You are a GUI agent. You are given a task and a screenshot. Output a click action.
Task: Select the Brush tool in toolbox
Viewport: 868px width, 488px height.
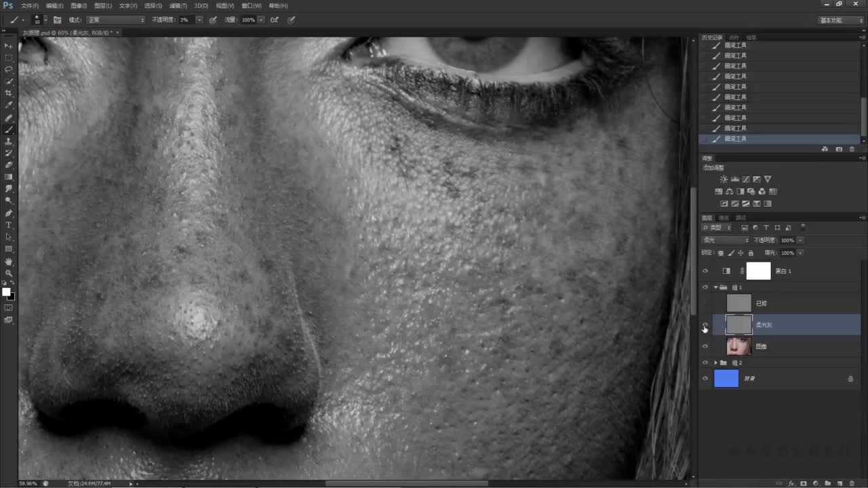coord(9,129)
